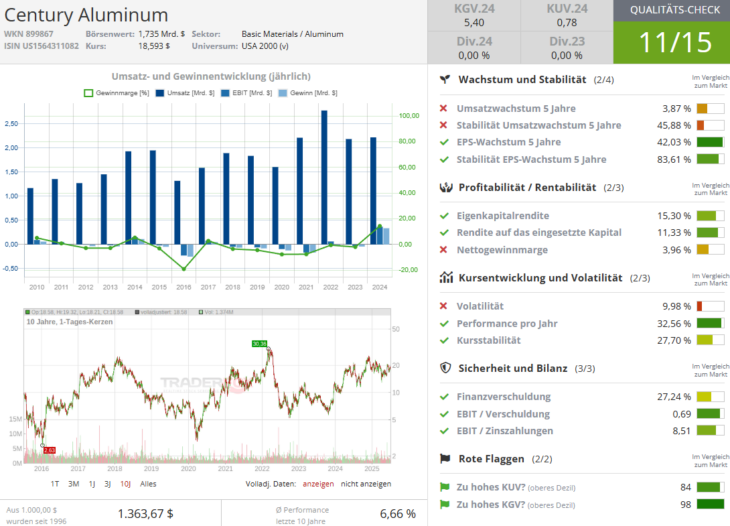Click the comparison bar for Finanzverschuldung

(x=710, y=397)
